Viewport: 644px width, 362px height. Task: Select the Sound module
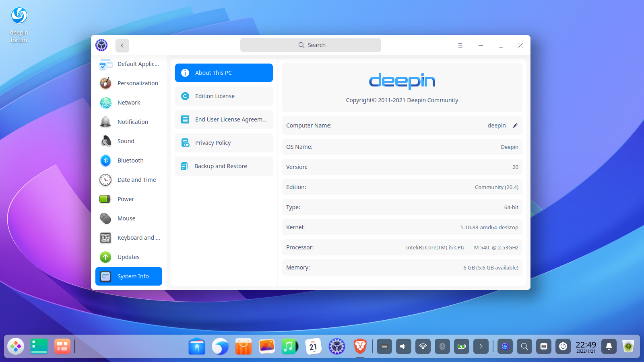129,141
